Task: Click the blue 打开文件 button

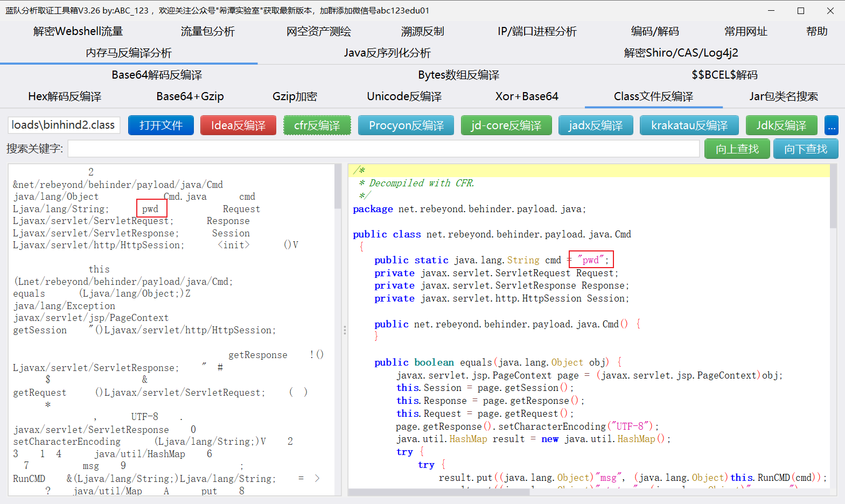Action: [x=161, y=125]
